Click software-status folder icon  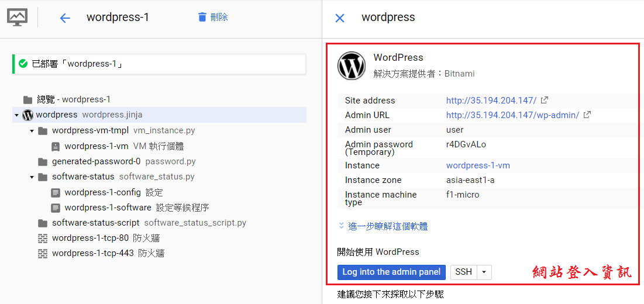point(42,177)
